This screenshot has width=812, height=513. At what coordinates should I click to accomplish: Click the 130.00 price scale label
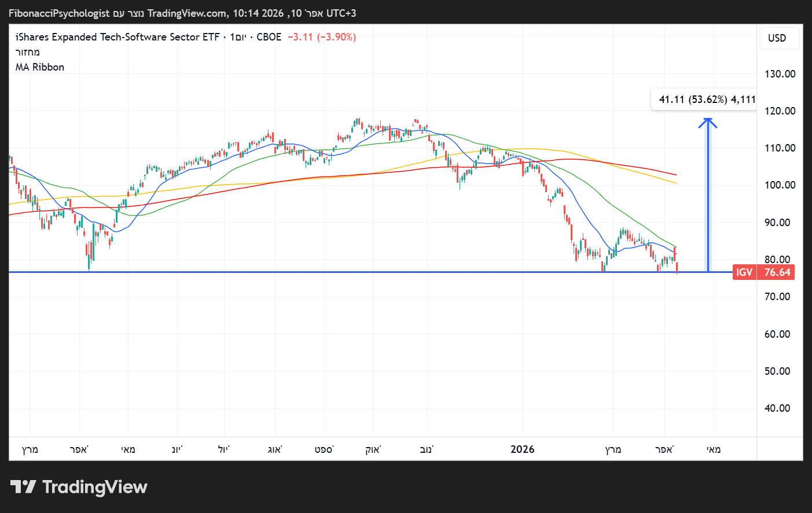pyautogui.click(x=780, y=74)
